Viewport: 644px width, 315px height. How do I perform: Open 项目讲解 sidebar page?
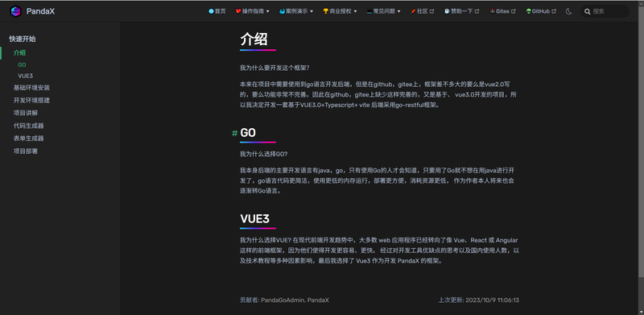[x=26, y=113]
